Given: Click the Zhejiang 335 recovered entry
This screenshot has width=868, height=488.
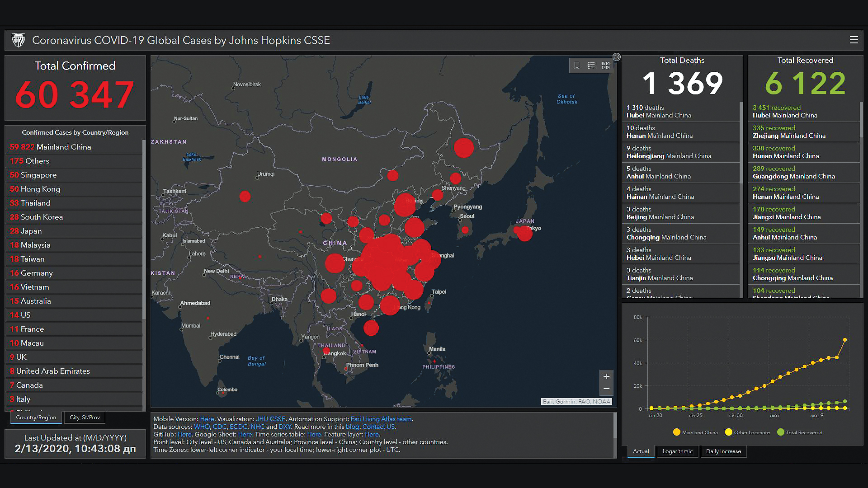Looking at the screenshot, I should [803, 132].
